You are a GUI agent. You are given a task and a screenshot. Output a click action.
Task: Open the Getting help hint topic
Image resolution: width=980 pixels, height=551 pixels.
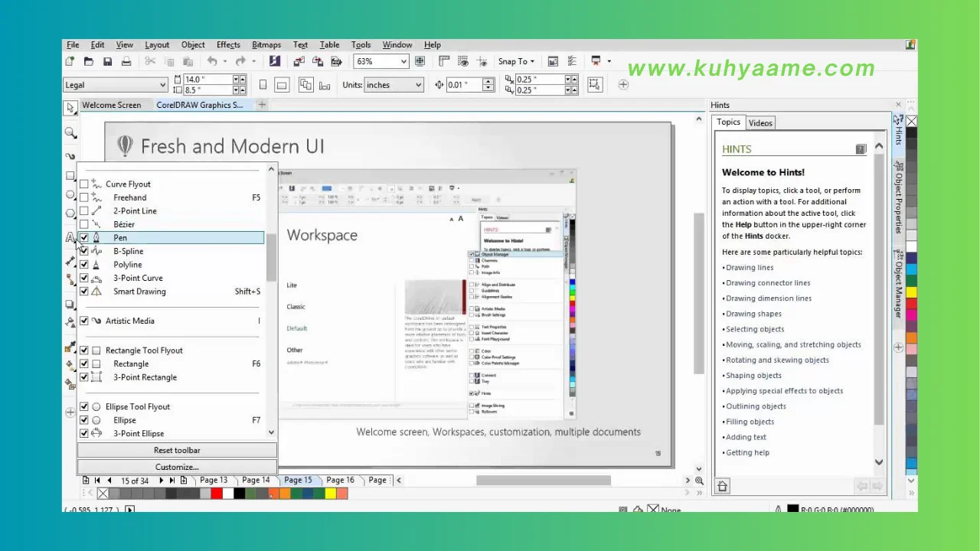[x=747, y=453]
